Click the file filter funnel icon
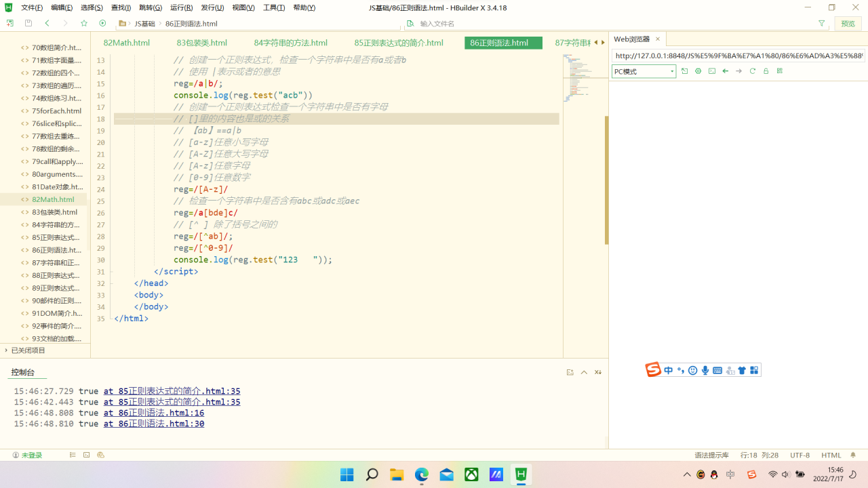This screenshot has width=868, height=488. click(x=822, y=23)
